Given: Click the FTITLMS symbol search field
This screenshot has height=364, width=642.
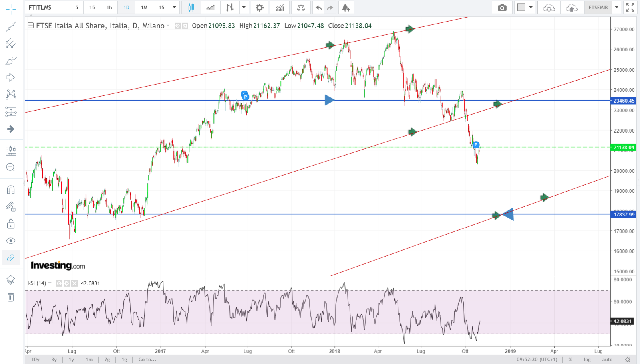Looking at the screenshot, I should pos(47,8).
